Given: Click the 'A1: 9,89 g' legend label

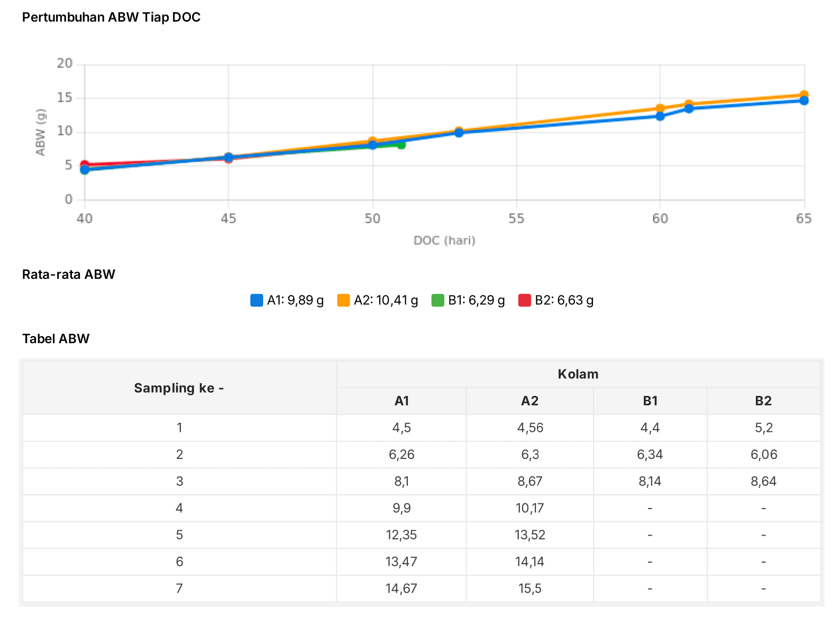Looking at the screenshot, I should coord(295,300).
